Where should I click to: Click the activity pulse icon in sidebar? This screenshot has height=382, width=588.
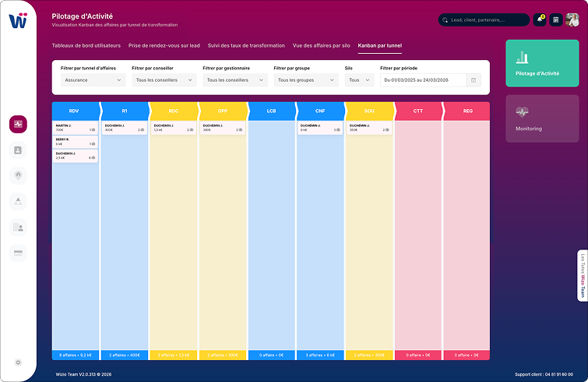point(18,124)
